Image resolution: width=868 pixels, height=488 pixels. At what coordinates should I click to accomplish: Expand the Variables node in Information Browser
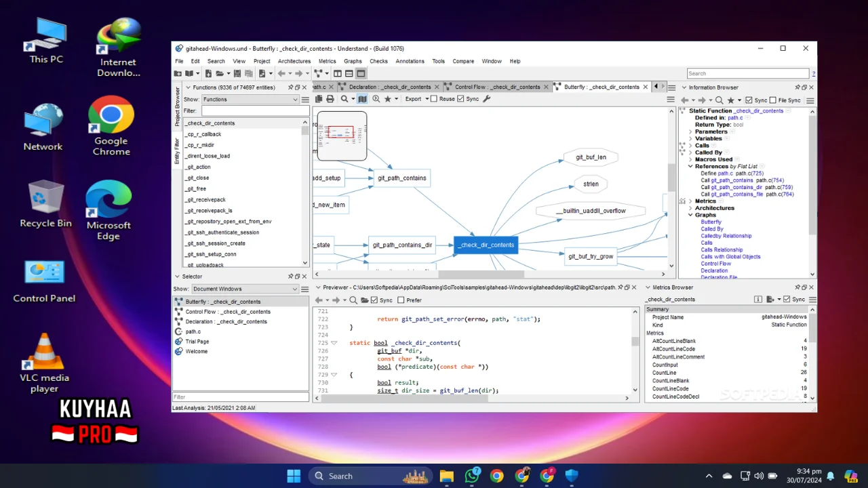[x=690, y=138]
